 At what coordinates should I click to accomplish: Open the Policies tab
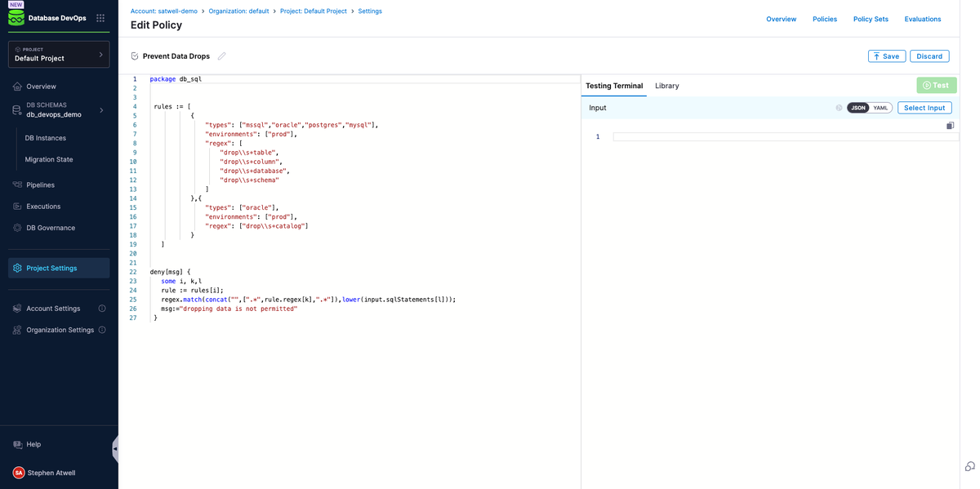pyautogui.click(x=825, y=19)
